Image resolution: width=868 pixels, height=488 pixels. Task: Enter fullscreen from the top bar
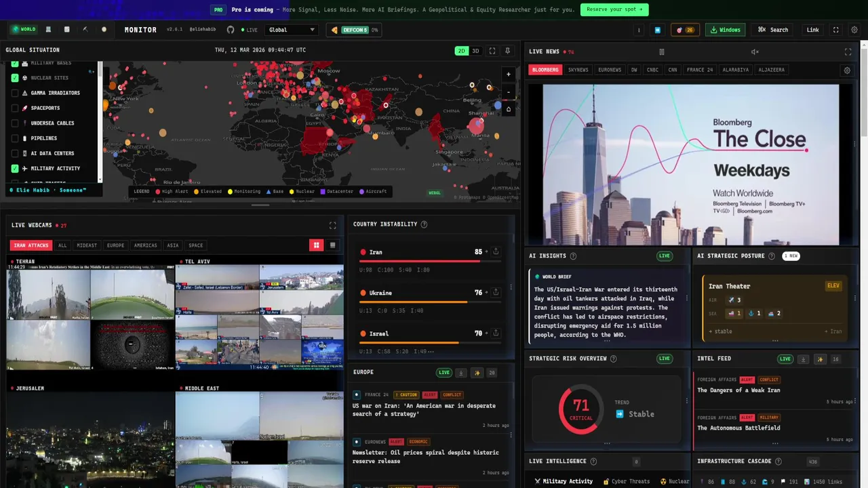pyautogui.click(x=835, y=30)
